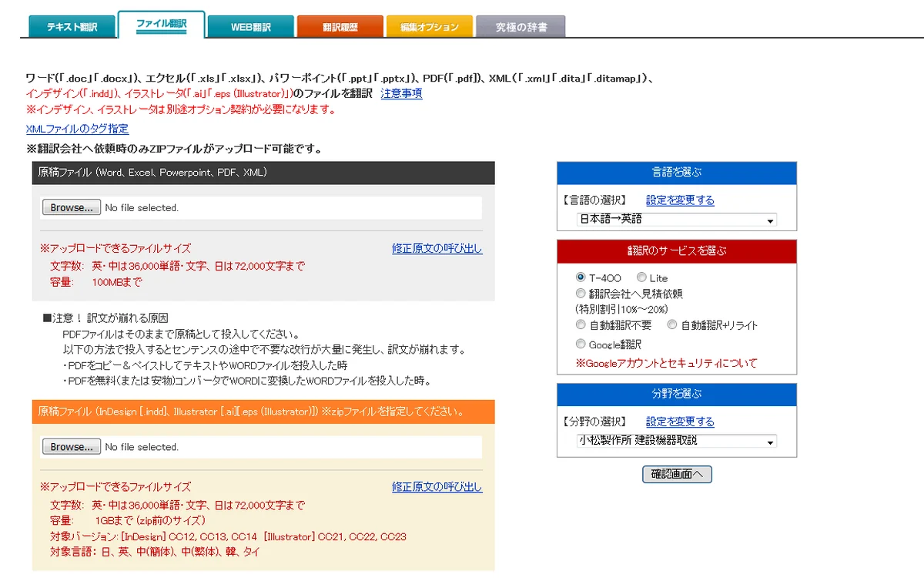Click the Googleアカウントとセキュリティについて notice
This screenshot has height=578, width=924.
(666, 363)
